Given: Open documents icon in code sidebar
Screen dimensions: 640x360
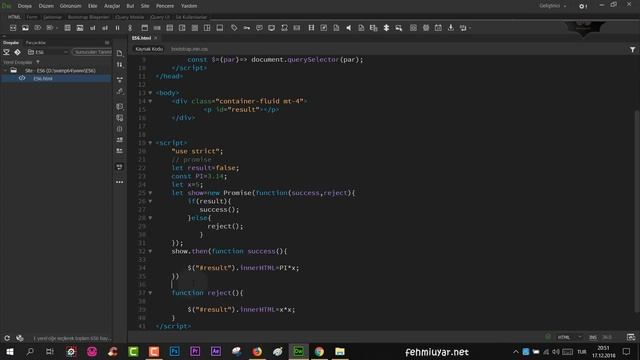Looking at the screenshot, I should click(120, 53).
